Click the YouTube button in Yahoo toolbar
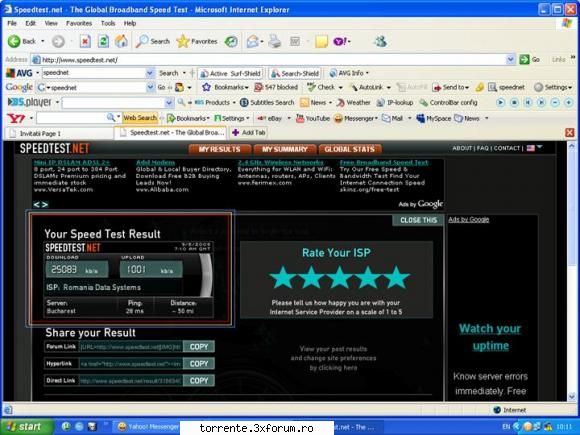The image size is (580, 435). click(313, 118)
